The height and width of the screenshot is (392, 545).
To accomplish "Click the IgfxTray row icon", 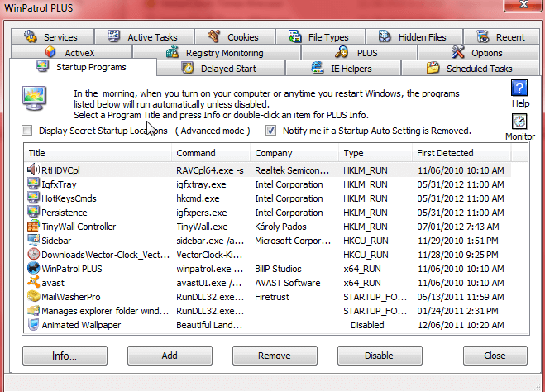I will [33, 184].
